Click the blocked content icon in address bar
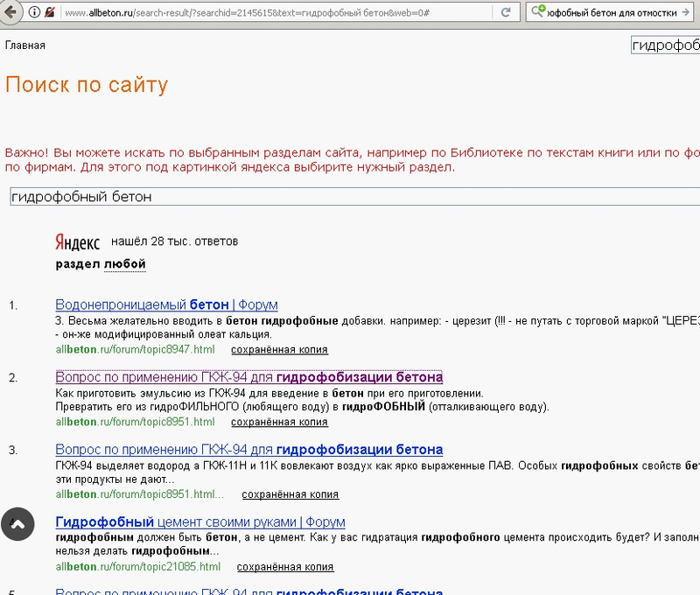 (x=52, y=12)
